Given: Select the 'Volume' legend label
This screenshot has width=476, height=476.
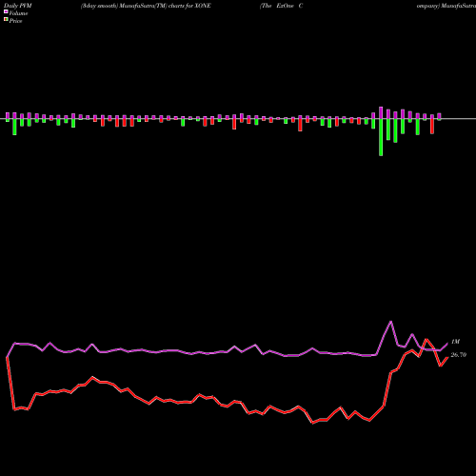Looking at the screenshot, I should click(18, 13).
